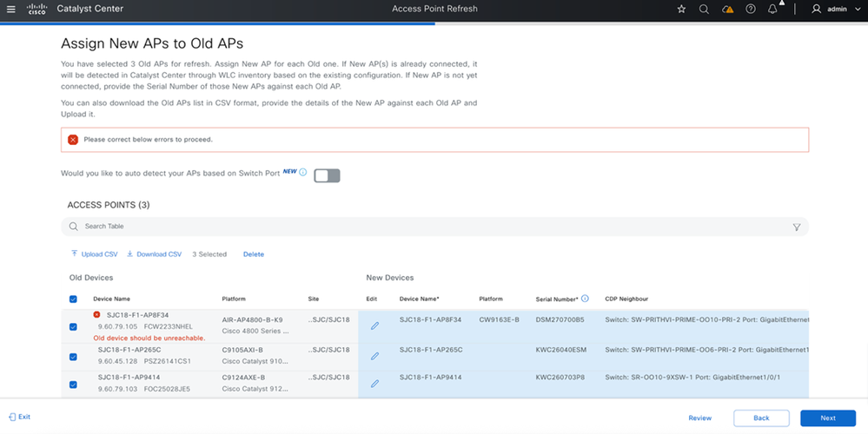Viewport: 868px width, 434px height.
Task: Uncheck the SJC18-F1-AP9414 row checkbox
Action: 73,385
